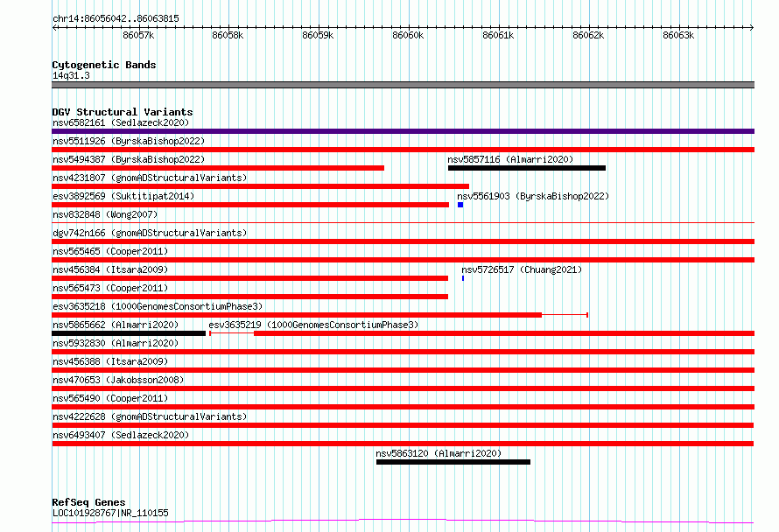The height and width of the screenshot is (532, 779).
Task: Open the nsv5511926 (ByrskaBishop2022) label
Action: (129, 141)
